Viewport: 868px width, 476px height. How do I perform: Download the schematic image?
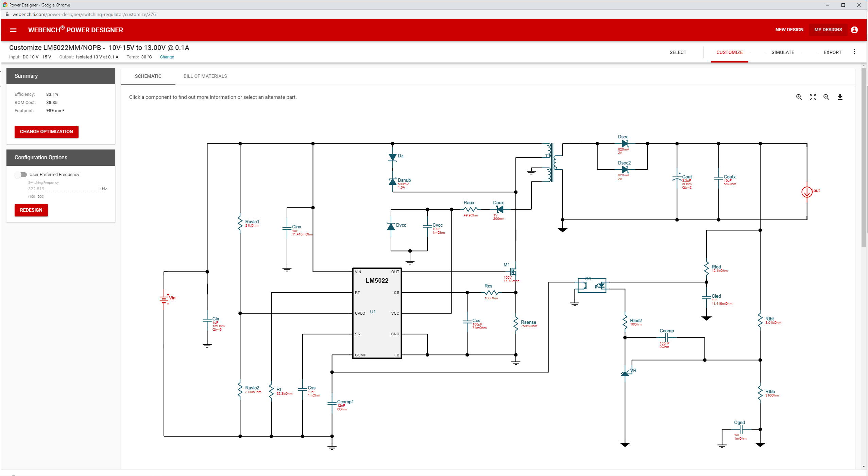tap(840, 97)
